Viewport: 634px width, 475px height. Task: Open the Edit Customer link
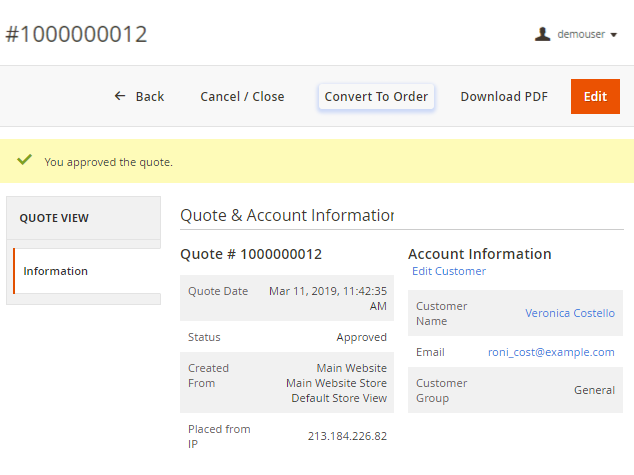coord(449,271)
